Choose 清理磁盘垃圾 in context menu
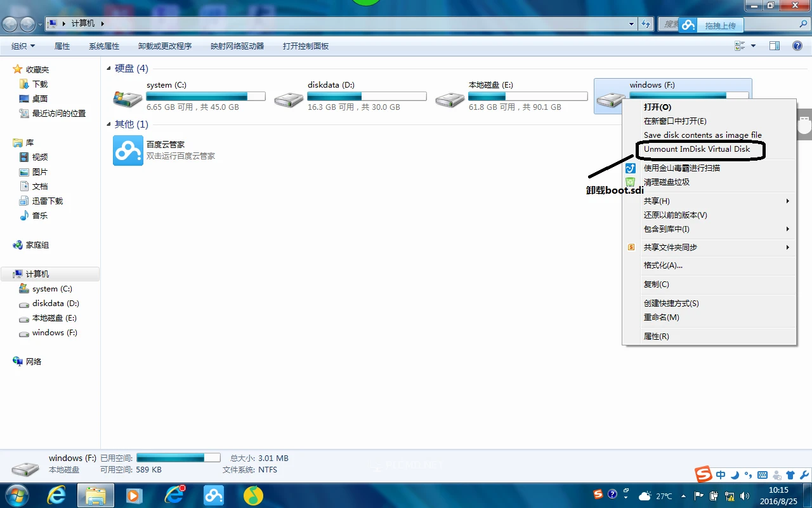The width and height of the screenshot is (812, 508). pyautogui.click(x=666, y=182)
